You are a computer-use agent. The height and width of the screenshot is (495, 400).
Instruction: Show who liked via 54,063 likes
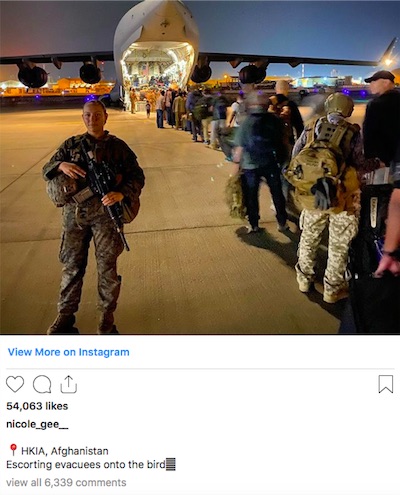[37, 406]
